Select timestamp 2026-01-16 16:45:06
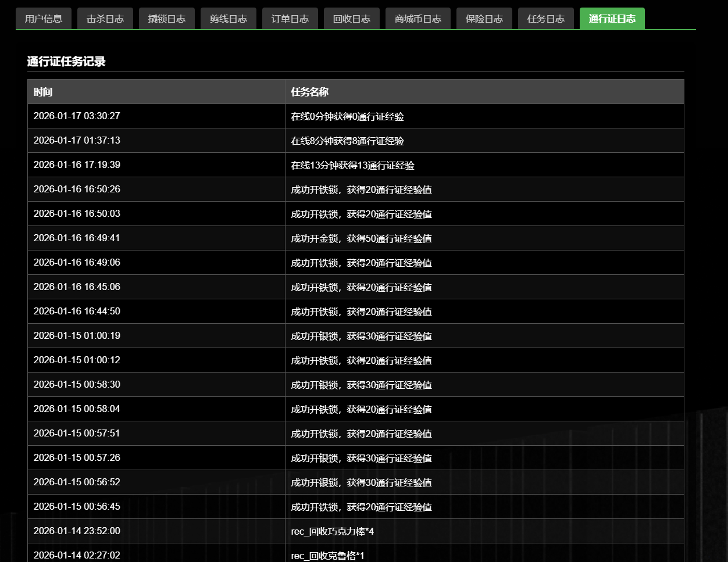The image size is (728, 562). coord(77,287)
